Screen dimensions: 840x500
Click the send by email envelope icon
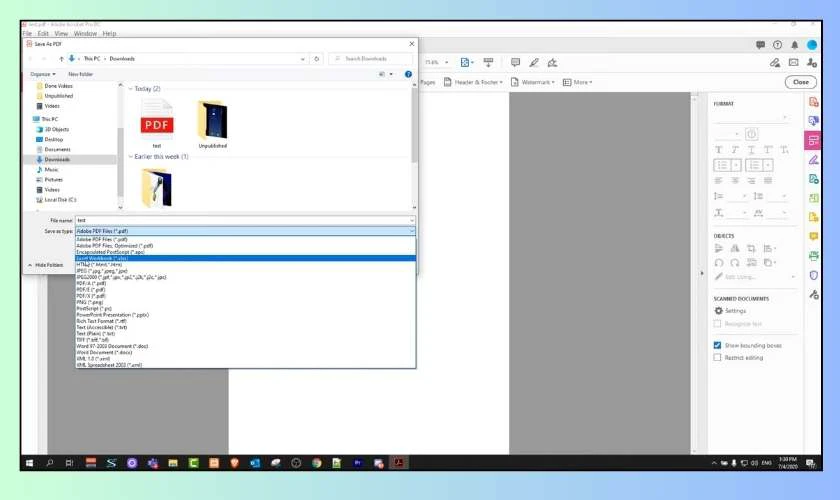(793, 63)
